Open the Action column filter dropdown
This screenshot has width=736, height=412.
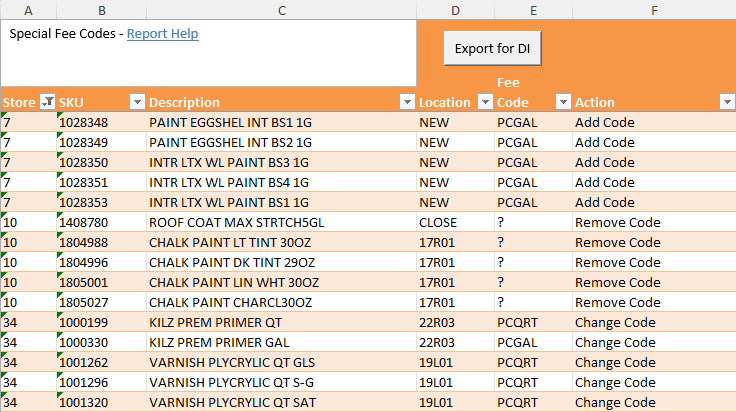[x=727, y=101]
